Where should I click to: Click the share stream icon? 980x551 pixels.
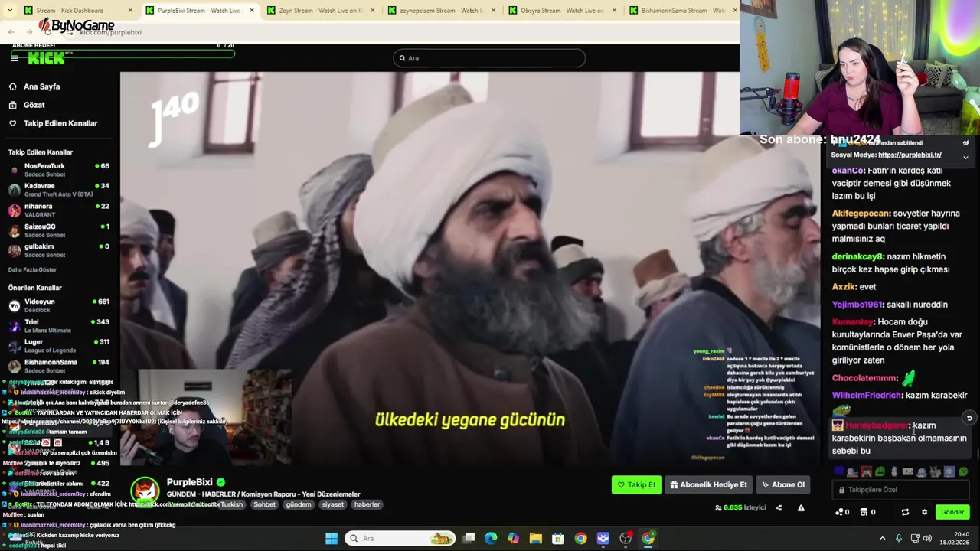[779, 507]
